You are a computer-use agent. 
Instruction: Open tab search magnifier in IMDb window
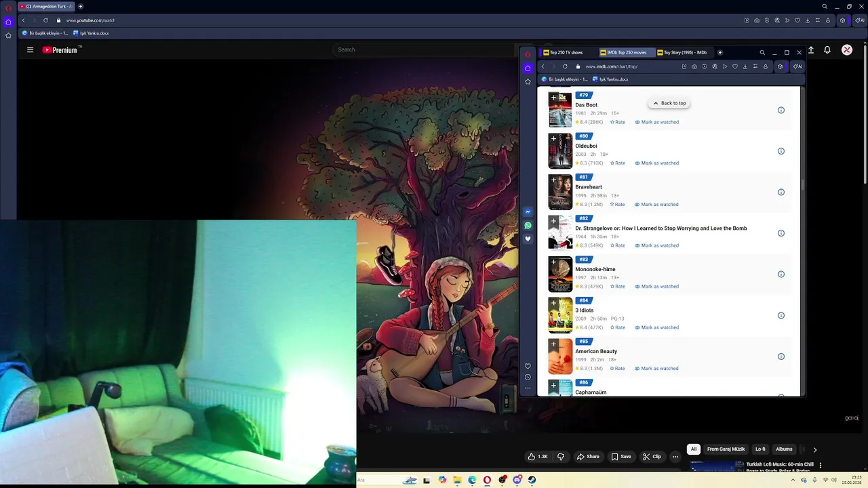[762, 52]
